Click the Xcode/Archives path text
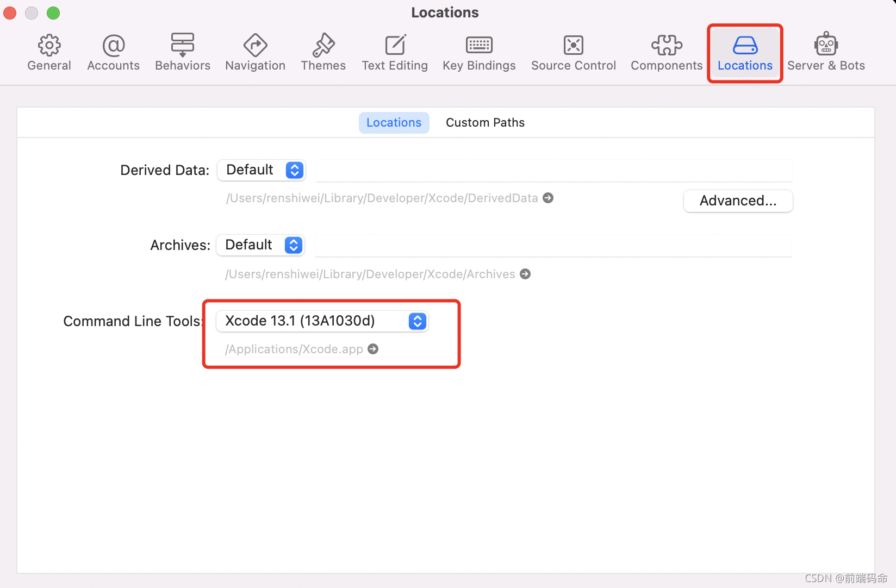The width and height of the screenshot is (896, 588). [x=370, y=274]
